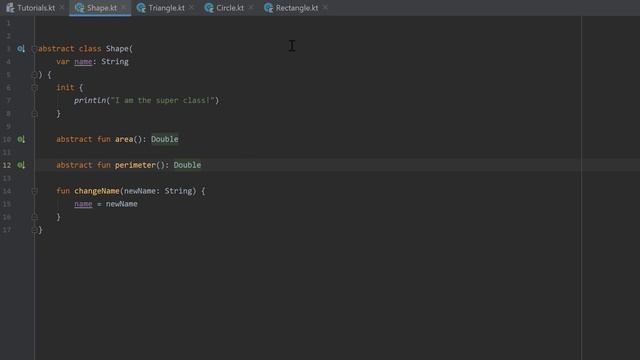The image size is (640, 360).
Task: Toggle class fold end marker at line 17
Action: pos(35,230)
